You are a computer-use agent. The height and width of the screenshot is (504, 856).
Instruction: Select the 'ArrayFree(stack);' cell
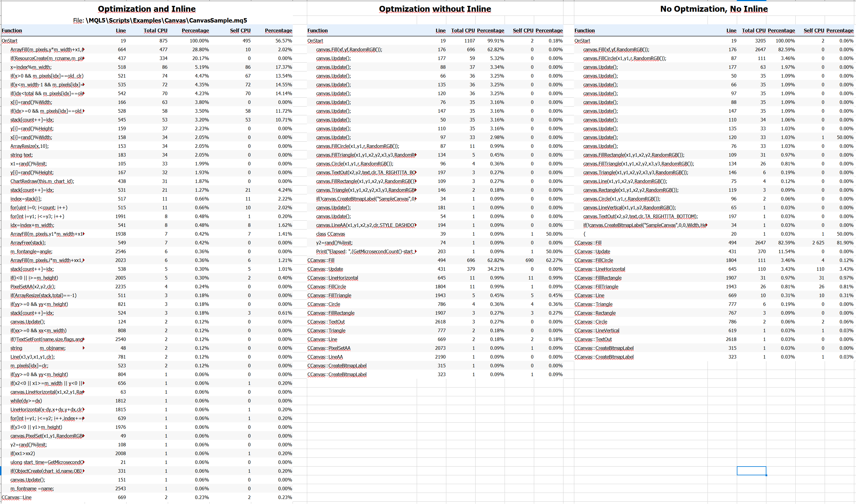[28, 243]
